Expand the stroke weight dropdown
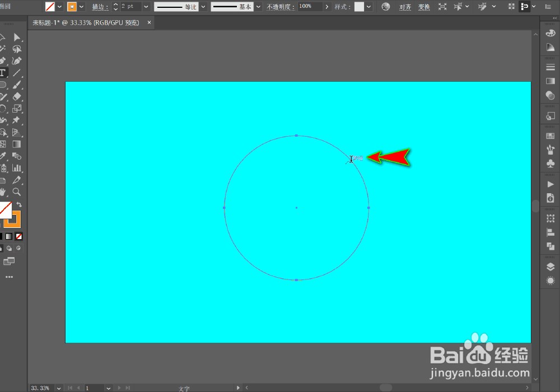 click(x=146, y=7)
